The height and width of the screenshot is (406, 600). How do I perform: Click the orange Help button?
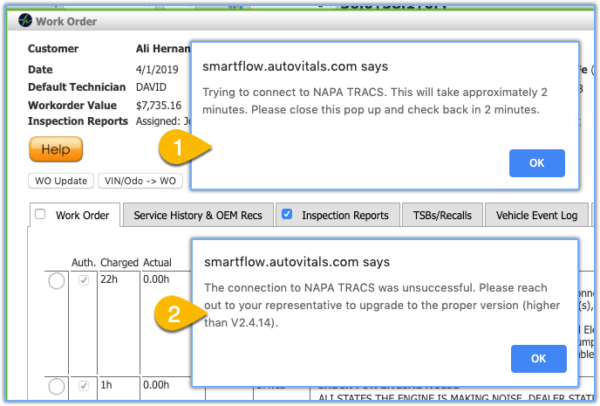56,149
